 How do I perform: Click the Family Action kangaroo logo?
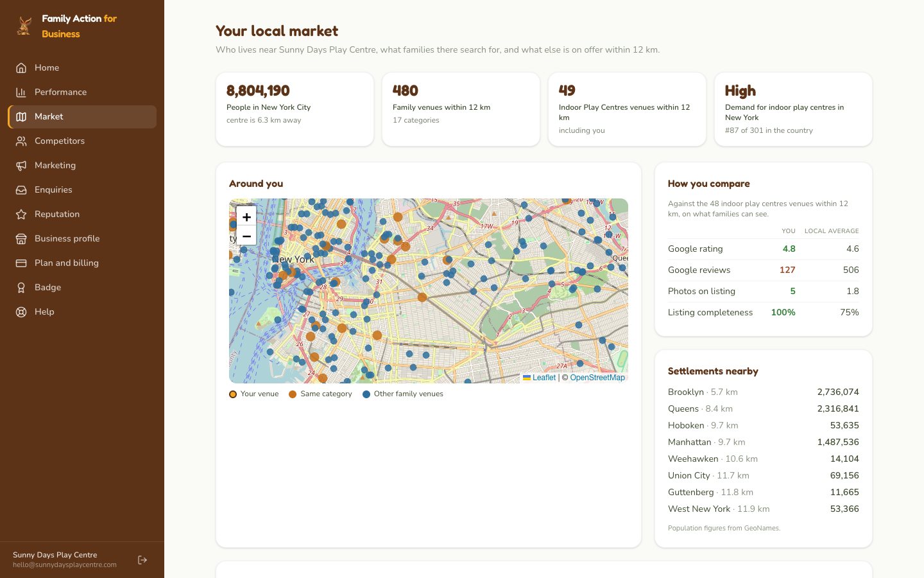(x=24, y=26)
